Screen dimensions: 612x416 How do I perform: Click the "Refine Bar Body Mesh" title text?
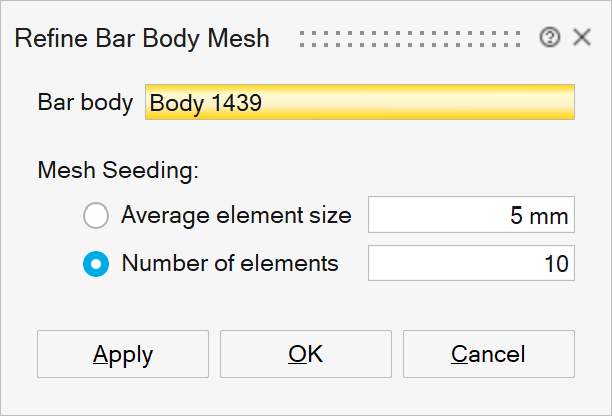coord(141,39)
